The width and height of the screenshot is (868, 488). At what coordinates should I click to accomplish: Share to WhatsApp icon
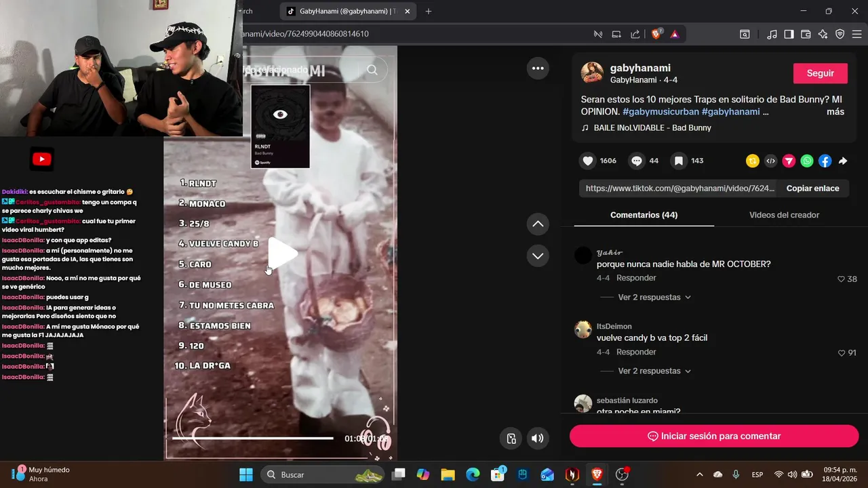tap(806, 161)
